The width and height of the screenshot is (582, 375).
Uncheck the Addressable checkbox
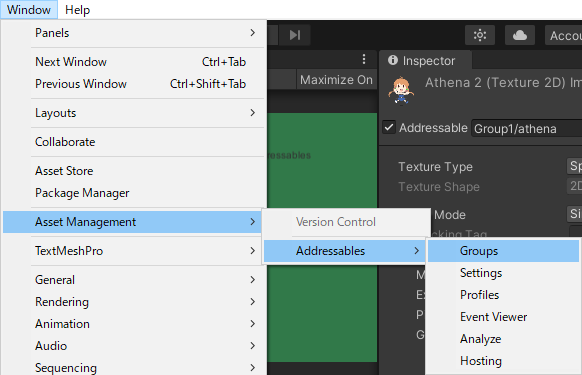pyautogui.click(x=389, y=127)
